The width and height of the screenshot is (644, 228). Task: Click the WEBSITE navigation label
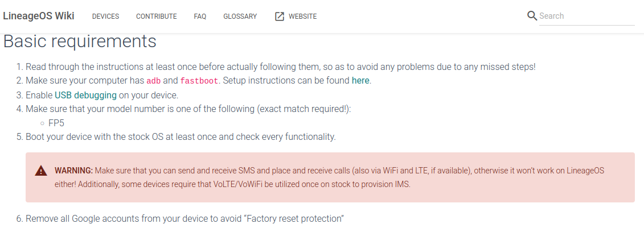pyautogui.click(x=302, y=16)
